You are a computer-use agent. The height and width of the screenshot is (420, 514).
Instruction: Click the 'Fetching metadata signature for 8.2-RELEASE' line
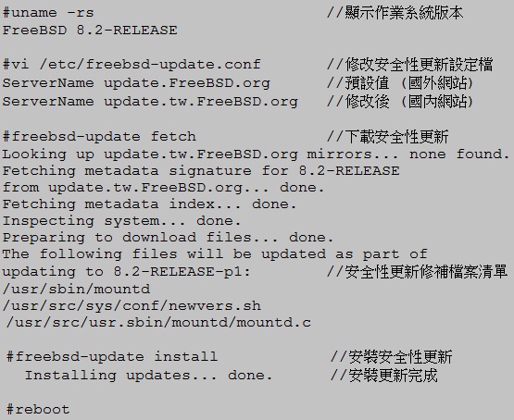[x=201, y=171]
